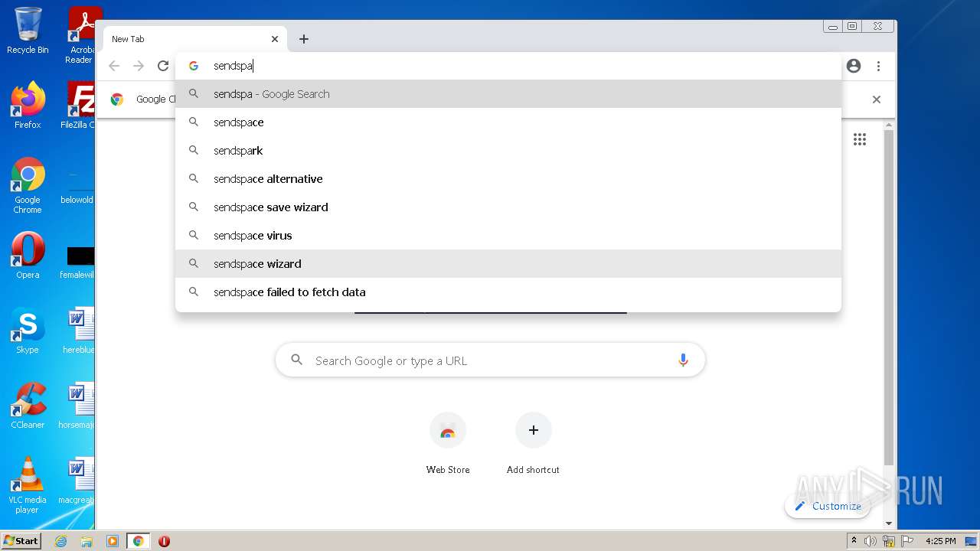Choose 'sendspa - Google Search' suggestion

click(508, 94)
